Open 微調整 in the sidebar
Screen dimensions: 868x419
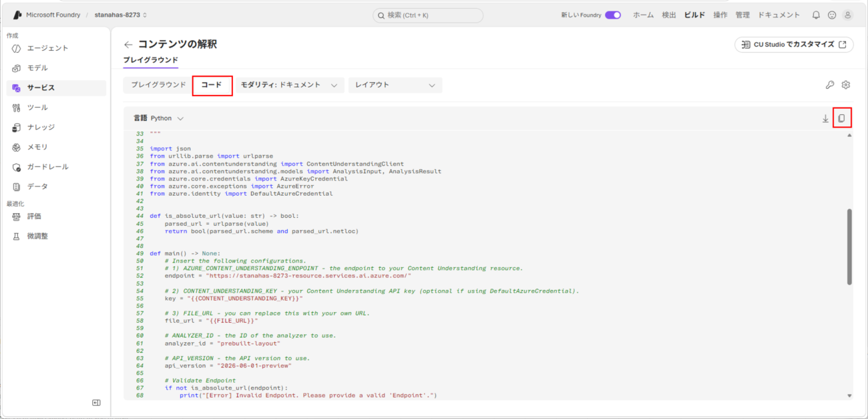[x=56, y=236]
